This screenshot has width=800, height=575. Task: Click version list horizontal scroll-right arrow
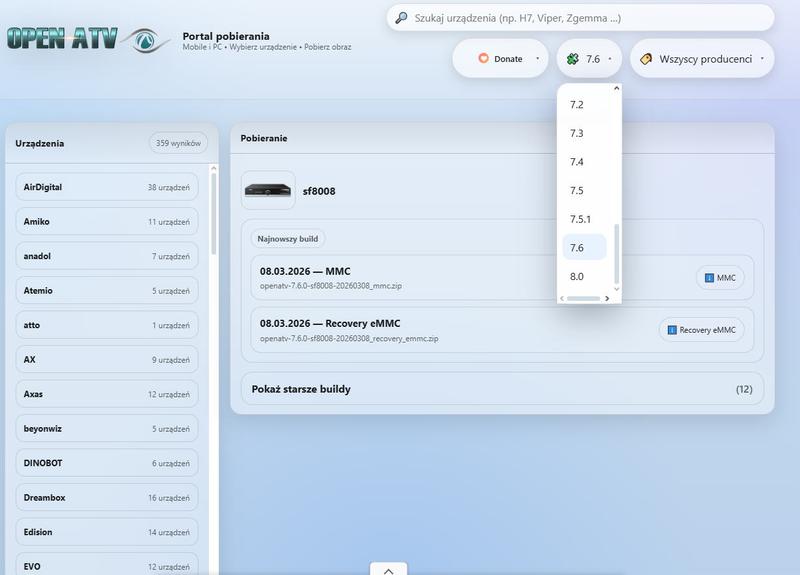pos(607,298)
